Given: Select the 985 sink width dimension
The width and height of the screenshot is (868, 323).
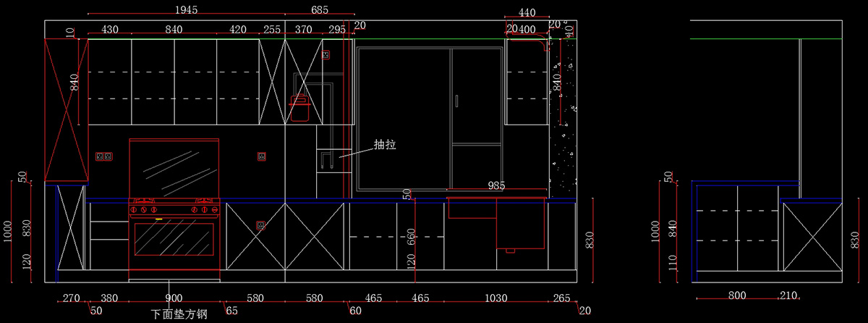Looking at the screenshot, I should click(496, 186).
